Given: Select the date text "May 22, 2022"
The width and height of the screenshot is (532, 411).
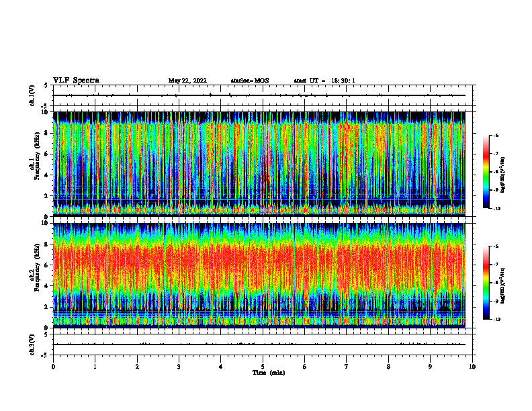Looking at the screenshot, I should (187, 81).
